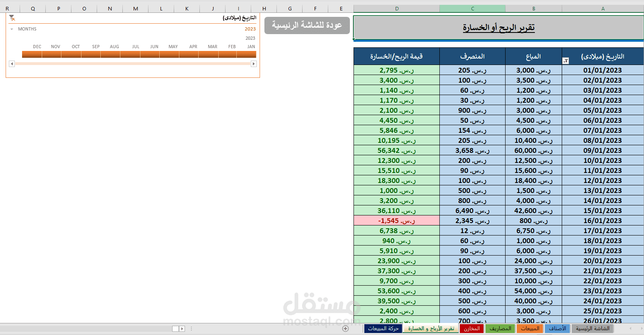Screen dimensions: 644x335
Task: Switch to the الشاشة الرئيسية sheet tab
Action: [x=593, y=329]
